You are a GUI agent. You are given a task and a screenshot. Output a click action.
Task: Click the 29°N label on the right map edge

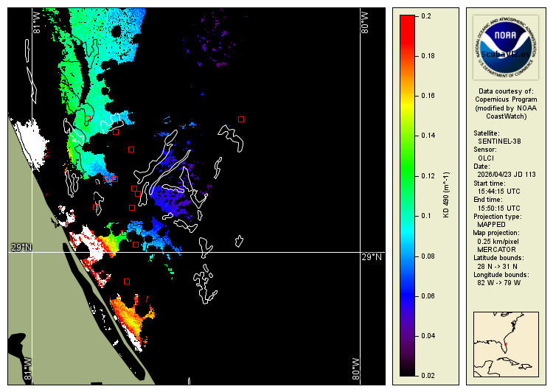coord(372,257)
